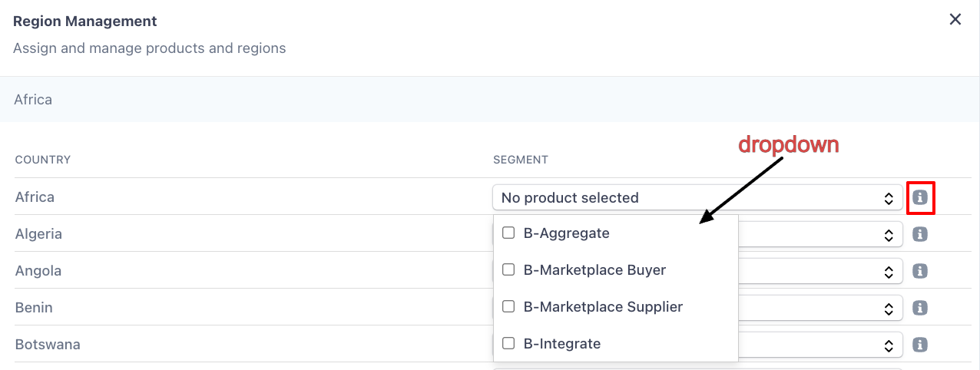Check the B-Aggregate checkbox

(x=508, y=233)
